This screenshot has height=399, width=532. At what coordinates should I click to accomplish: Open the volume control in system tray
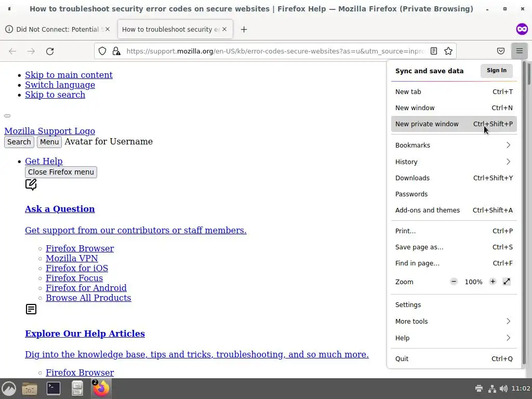coord(503,389)
